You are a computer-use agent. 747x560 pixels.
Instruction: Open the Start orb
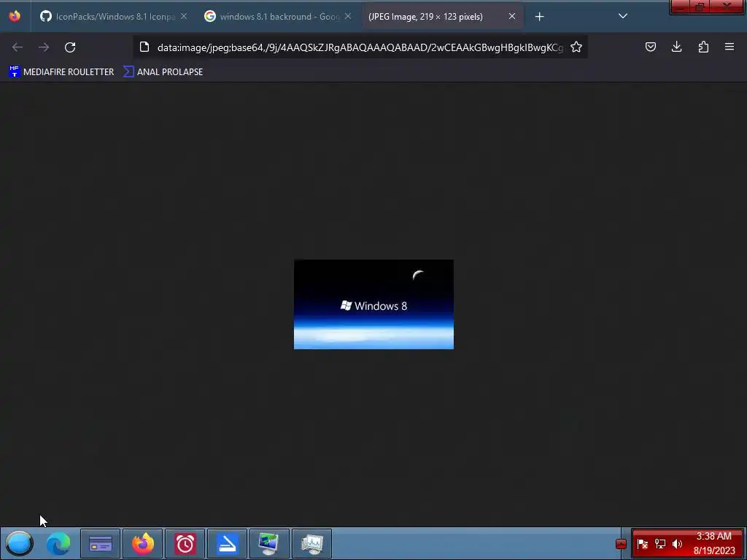[x=19, y=543]
